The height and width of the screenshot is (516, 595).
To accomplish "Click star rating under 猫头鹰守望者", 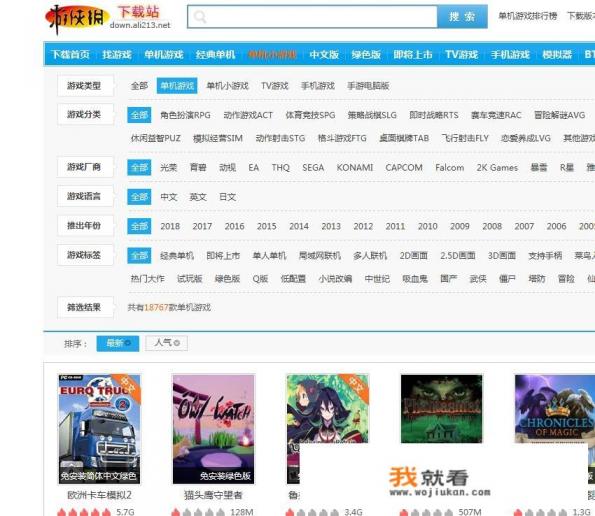I will [198, 512].
